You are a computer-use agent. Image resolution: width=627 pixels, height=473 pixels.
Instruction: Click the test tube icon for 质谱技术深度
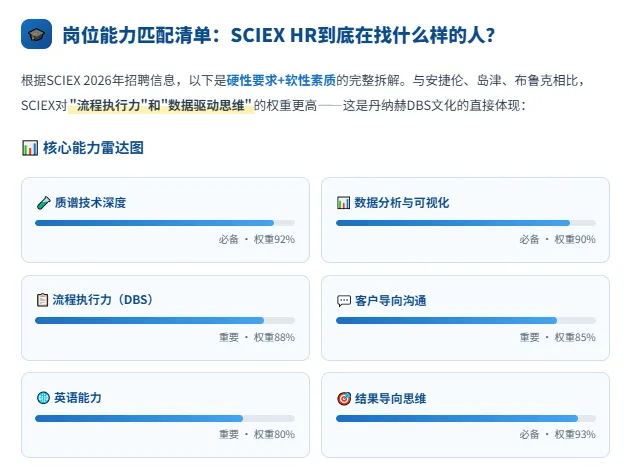(x=43, y=203)
